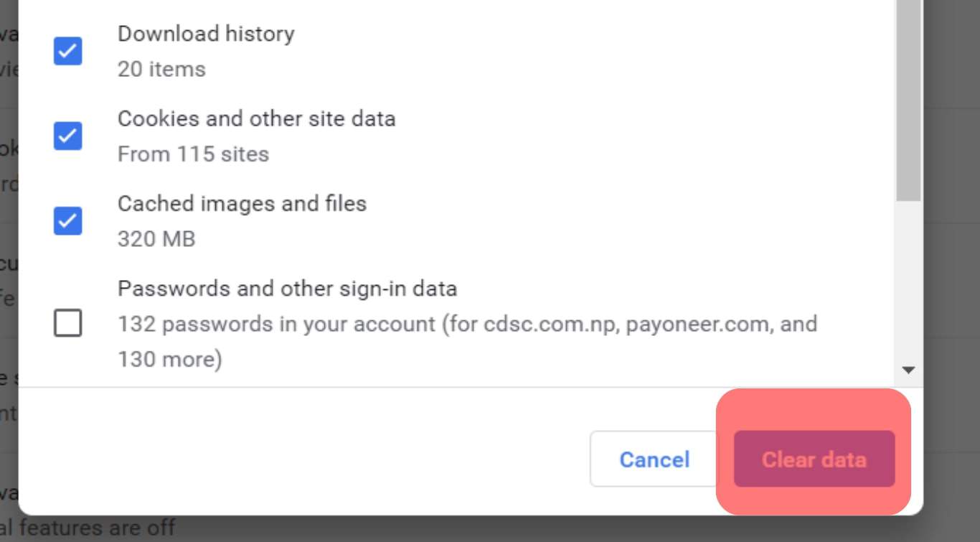Click the scrollbar down arrow
The image size is (980, 542).
[908, 370]
